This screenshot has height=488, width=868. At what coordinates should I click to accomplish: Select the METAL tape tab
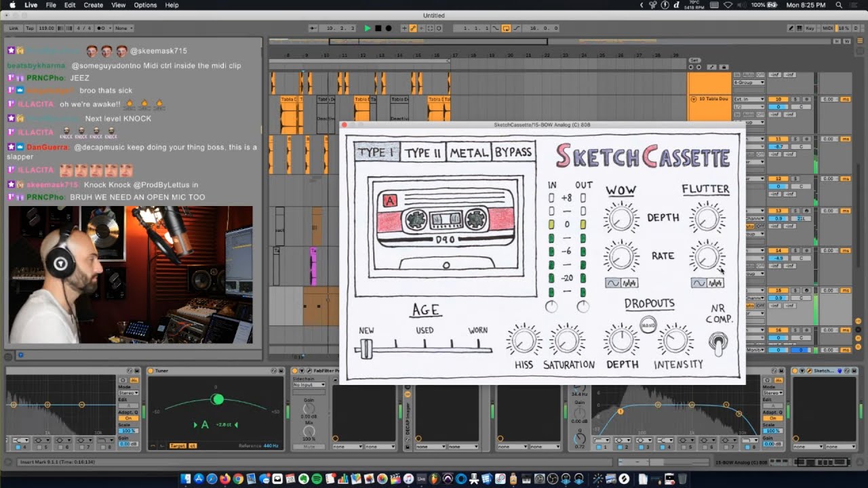click(469, 152)
